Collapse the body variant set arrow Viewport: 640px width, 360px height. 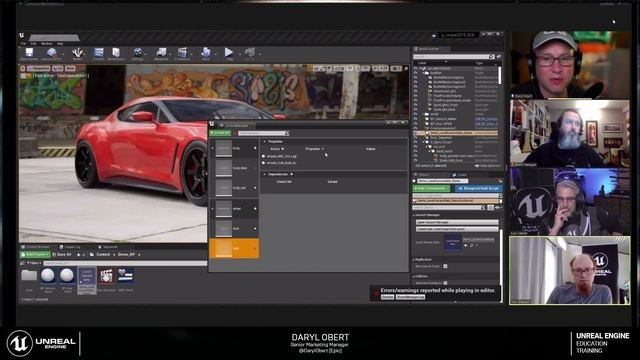click(212, 148)
